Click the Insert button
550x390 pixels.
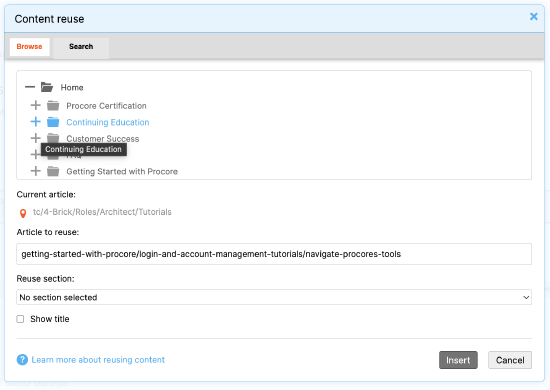tap(458, 360)
